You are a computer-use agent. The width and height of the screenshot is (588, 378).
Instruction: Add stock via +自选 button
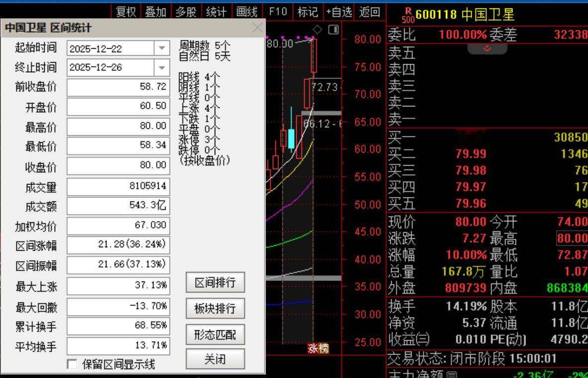click(339, 12)
